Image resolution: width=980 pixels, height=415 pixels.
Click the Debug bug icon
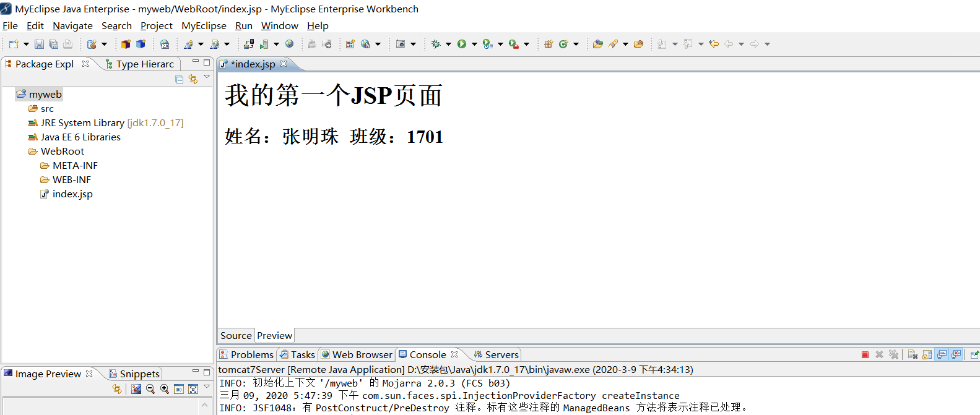point(436,44)
